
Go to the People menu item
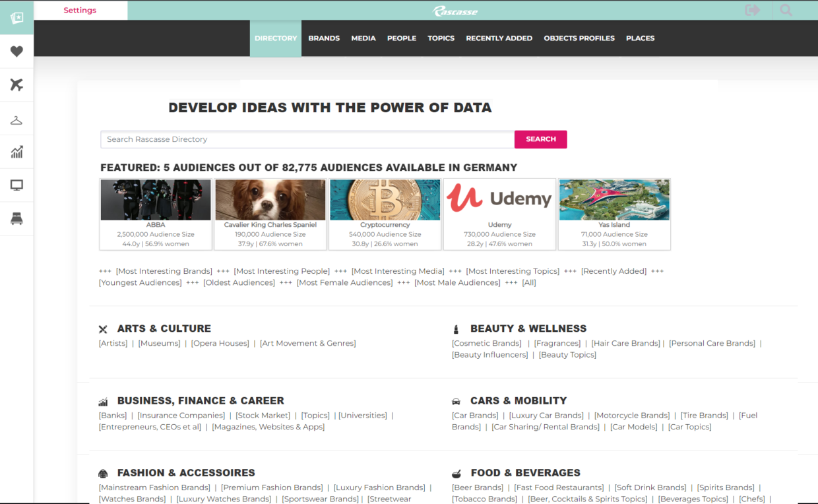402,38
